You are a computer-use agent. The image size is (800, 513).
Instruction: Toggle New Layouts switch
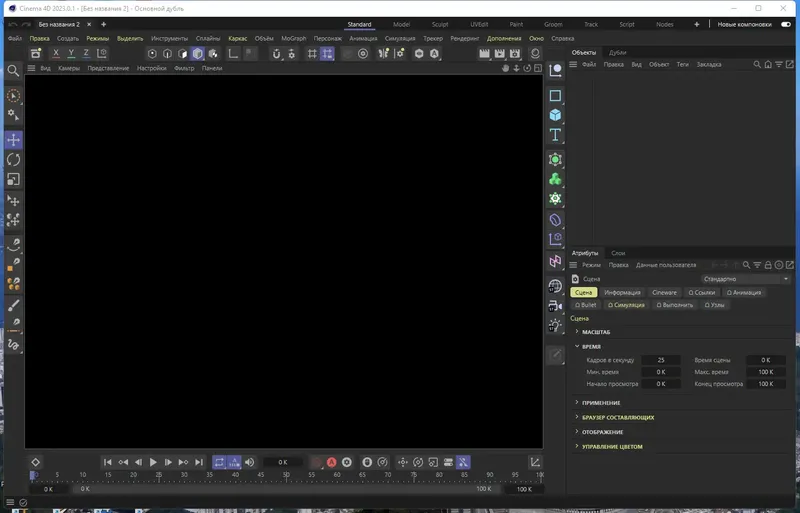pos(786,25)
